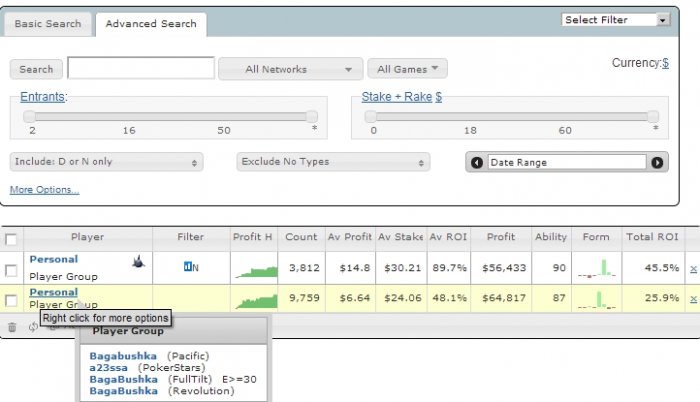Image resolution: width=700 pixels, height=402 pixels.
Task: Check the row with count 9,759
Action: pos(11,301)
